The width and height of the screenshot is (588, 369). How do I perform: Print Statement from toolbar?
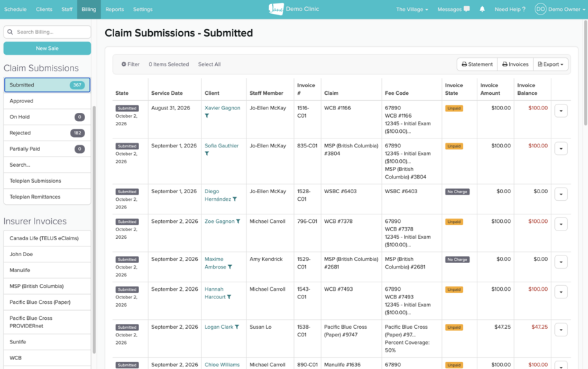477,64
